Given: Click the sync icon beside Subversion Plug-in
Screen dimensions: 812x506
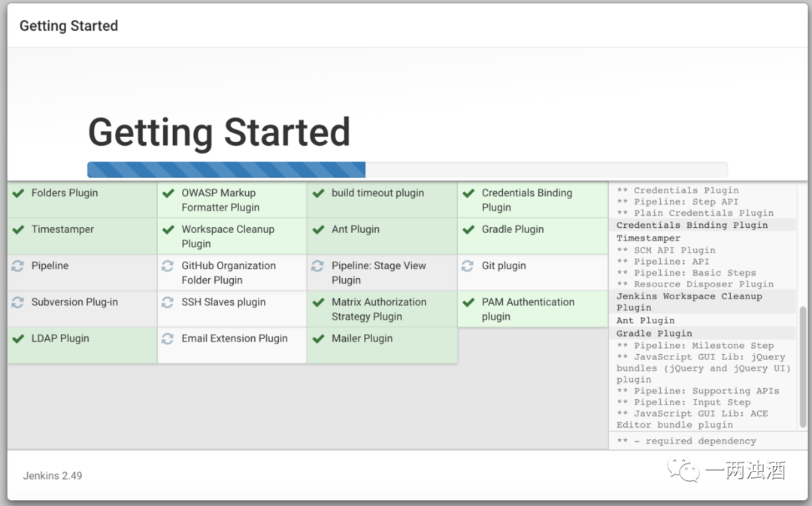Looking at the screenshot, I should (17, 302).
